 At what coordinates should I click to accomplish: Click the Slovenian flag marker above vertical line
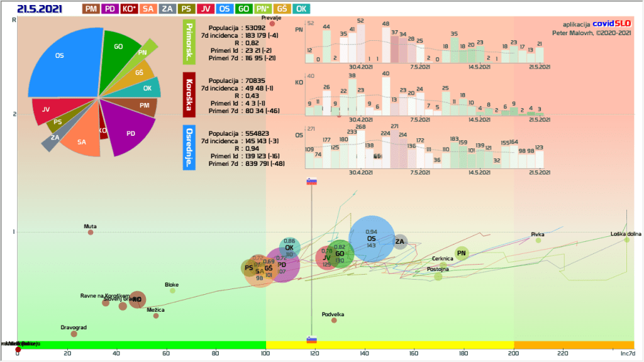click(x=311, y=182)
